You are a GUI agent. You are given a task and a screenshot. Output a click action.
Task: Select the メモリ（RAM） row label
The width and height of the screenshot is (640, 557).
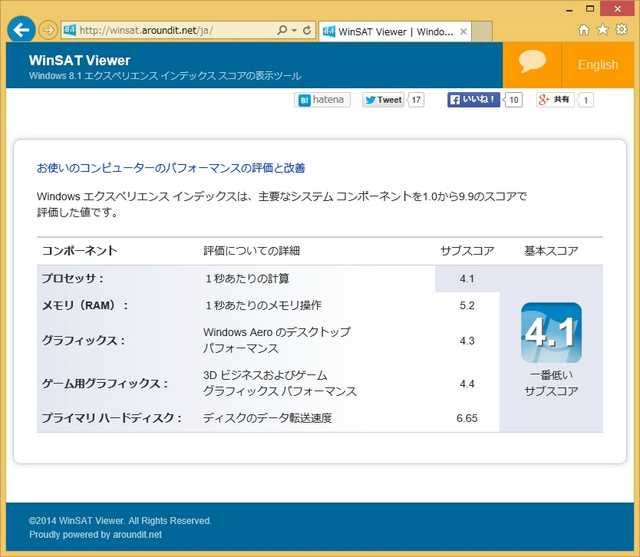pos(84,305)
